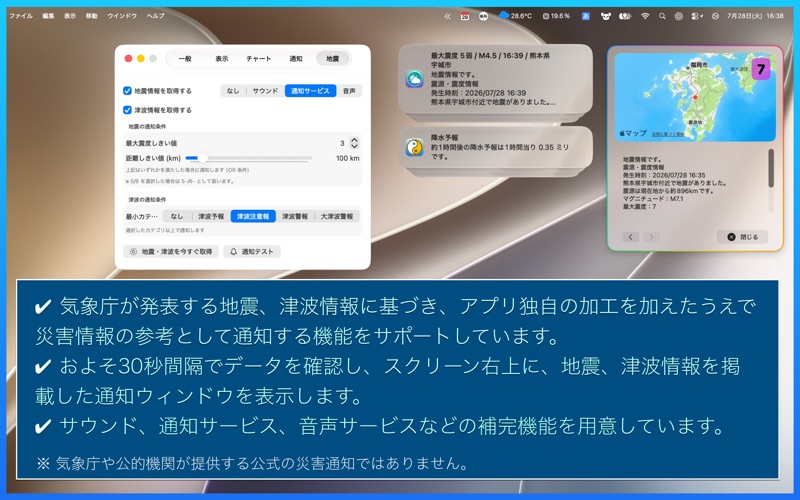Open the ファイル menu
The width and height of the screenshot is (800, 500).
point(21,16)
